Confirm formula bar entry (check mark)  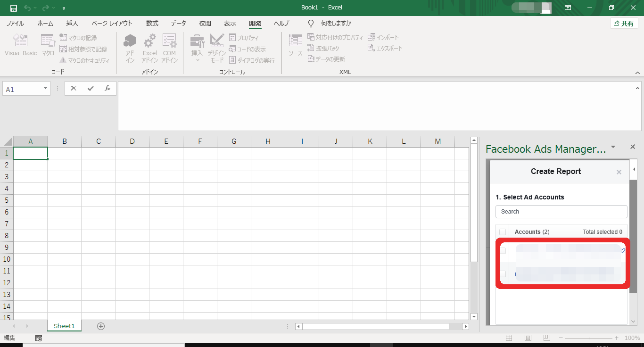click(91, 88)
